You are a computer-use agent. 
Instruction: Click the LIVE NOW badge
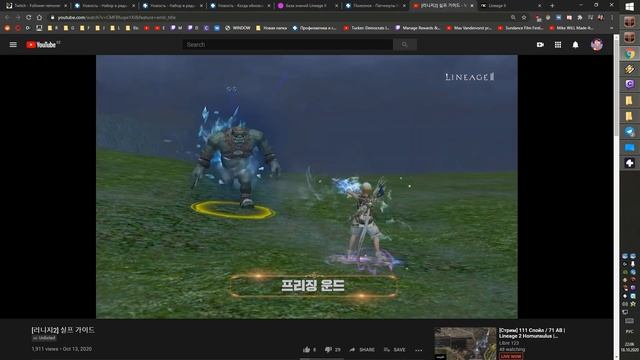click(x=511, y=356)
